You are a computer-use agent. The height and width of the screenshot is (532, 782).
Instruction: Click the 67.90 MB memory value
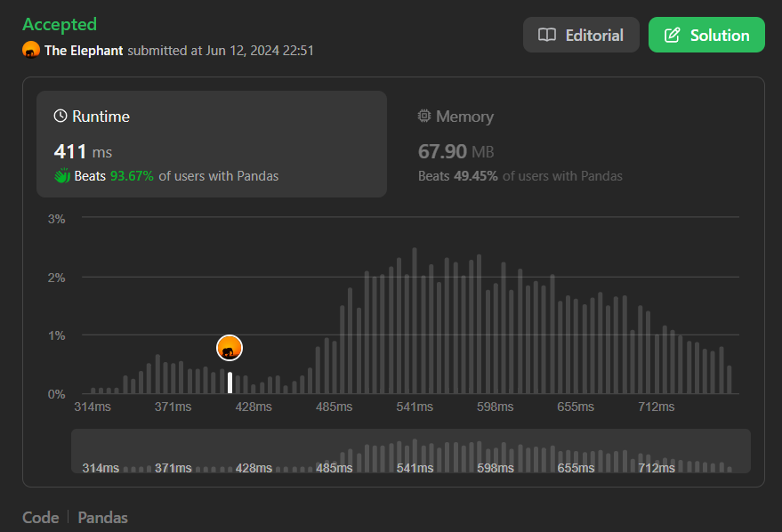455,151
